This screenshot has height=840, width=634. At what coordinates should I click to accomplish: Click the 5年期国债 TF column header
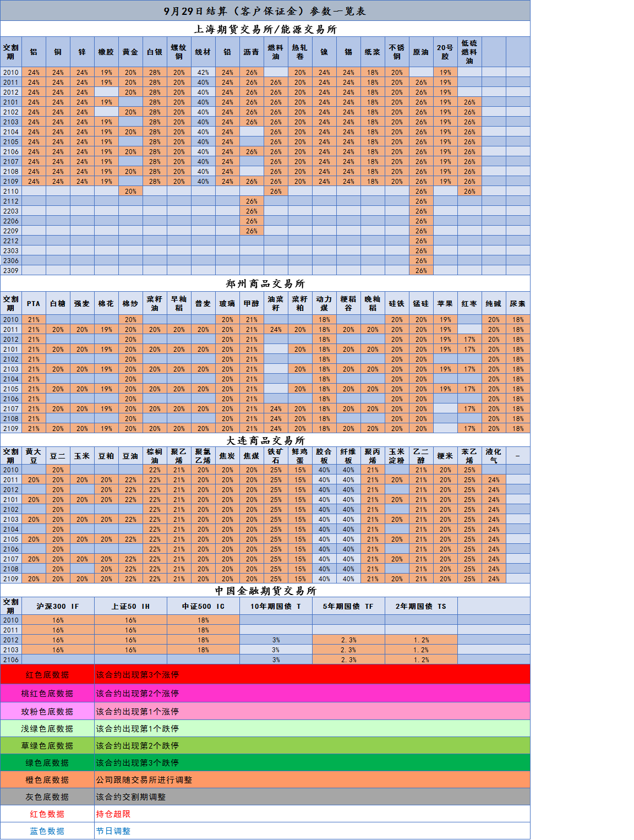coord(348,606)
